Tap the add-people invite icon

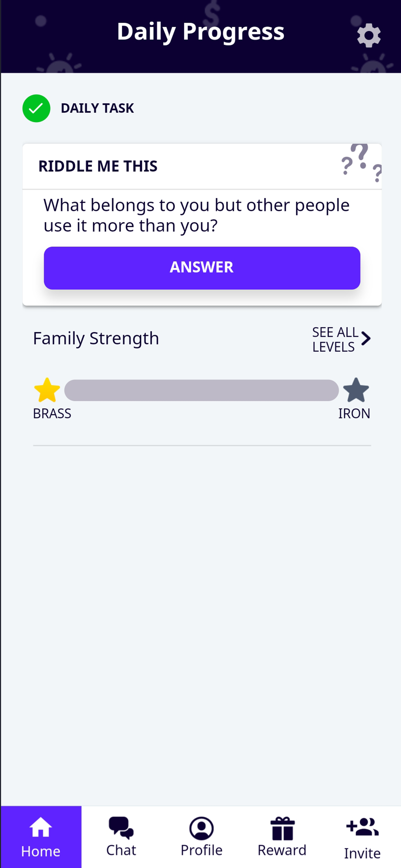point(363,827)
